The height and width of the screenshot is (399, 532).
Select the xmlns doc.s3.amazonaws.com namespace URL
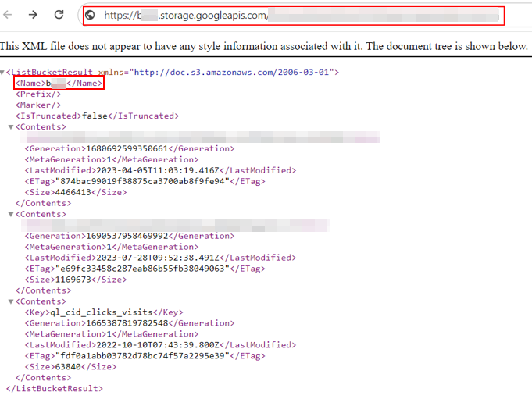pyautogui.click(x=232, y=72)
